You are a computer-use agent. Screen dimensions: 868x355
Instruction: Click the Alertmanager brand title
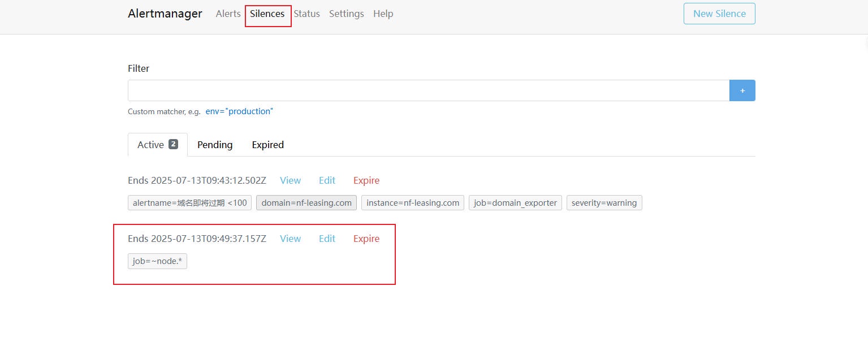[x=165, y=14]
